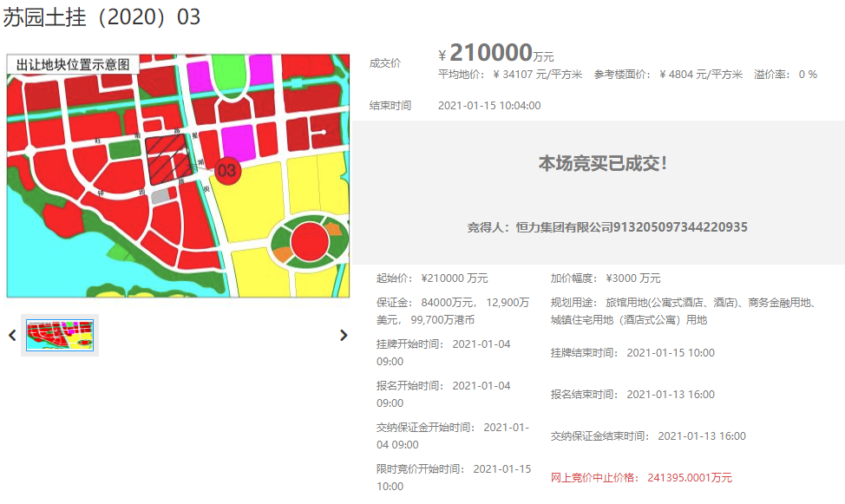
Task: Click the red circle inside the green roundabout
Action: point(308,241)
